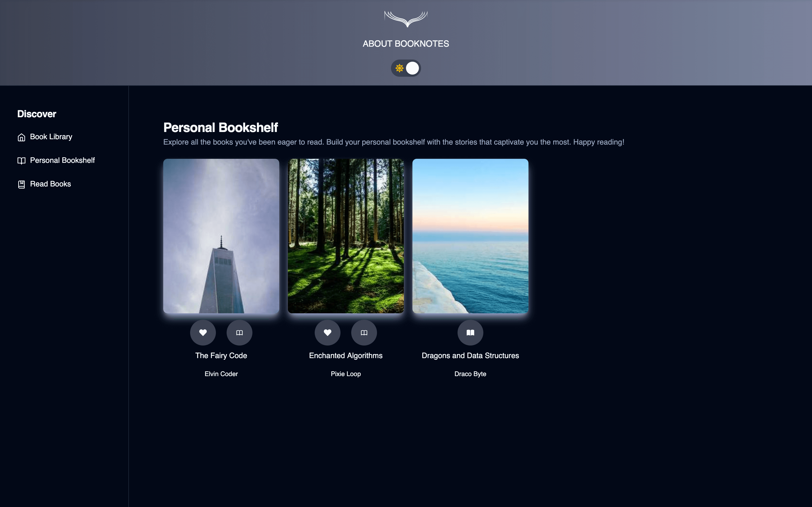Toggle the light/dark theme switch
Screen dimensions: 812x507
(406, 68)
